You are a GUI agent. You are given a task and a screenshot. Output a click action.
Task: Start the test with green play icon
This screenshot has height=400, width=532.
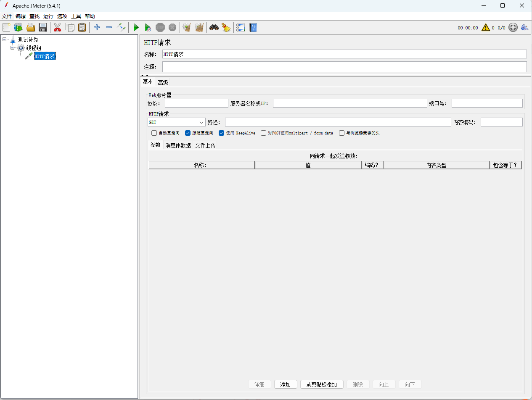click(x=136, y=28)
